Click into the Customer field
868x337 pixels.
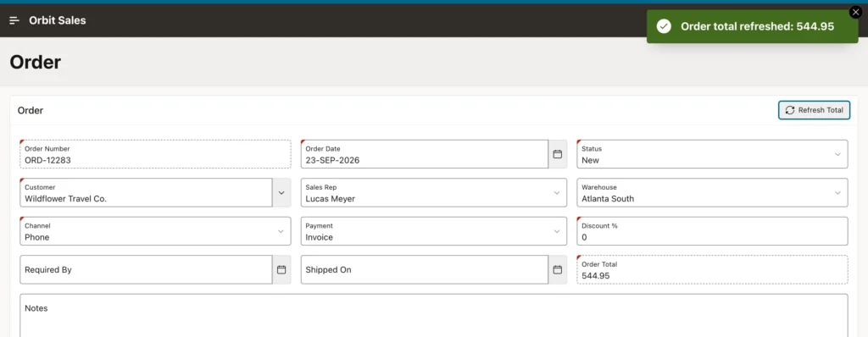146,192
